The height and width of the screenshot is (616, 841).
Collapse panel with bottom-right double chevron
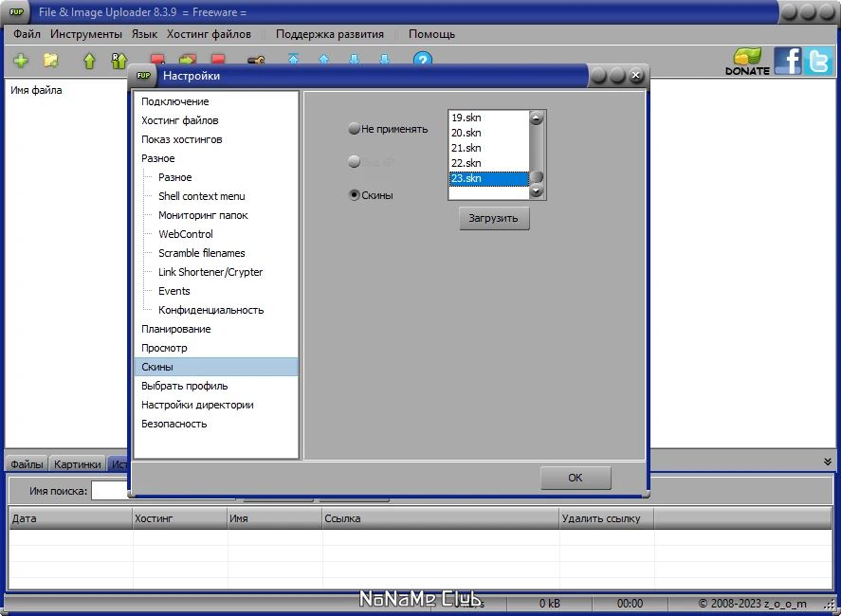point(828,462)
